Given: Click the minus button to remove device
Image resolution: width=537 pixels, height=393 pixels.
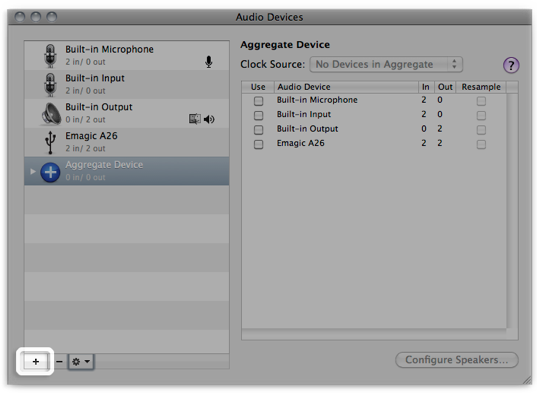Looking at the screenshot, I should [59, 362].
